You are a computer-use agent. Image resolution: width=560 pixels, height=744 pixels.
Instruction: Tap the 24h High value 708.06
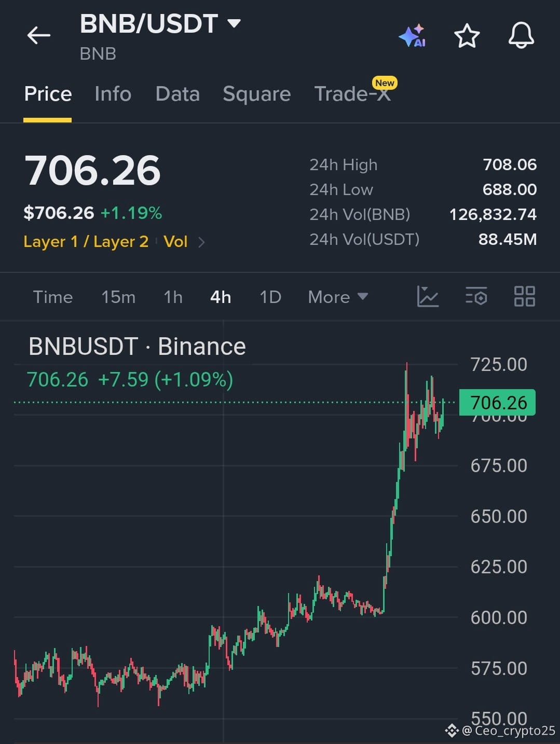pos(510,165)
